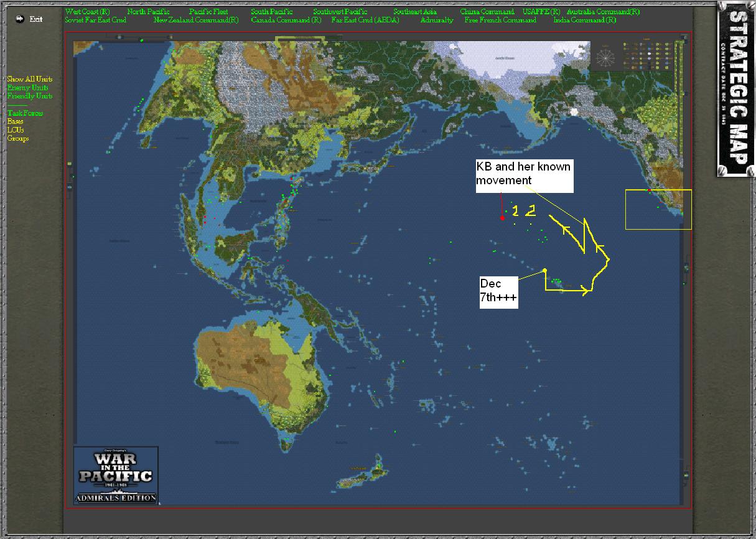The image size is (756, 539).
Task: Click the Exit arrow icon
Action: pyautogui.click(x=20, y=19)
